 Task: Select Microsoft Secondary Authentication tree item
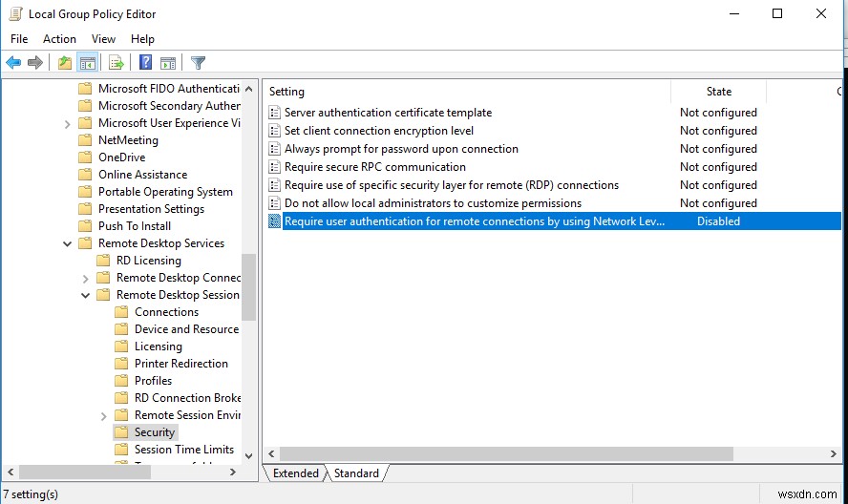coord(169,105)
